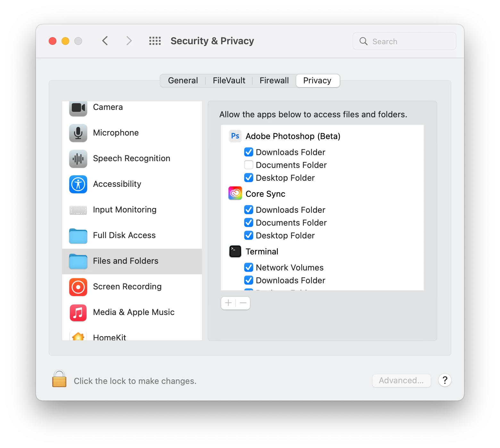Uncheck Photoshop Desktop Folder access
Image resolution: width=500 pixels, height=448 pixels.
(249, 178)
